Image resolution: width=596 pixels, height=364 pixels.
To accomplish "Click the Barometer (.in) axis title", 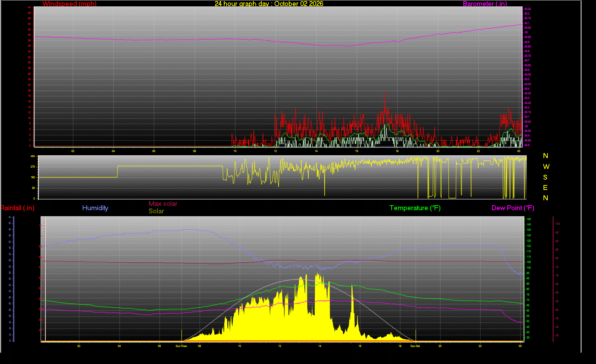I will coord(485,4).
